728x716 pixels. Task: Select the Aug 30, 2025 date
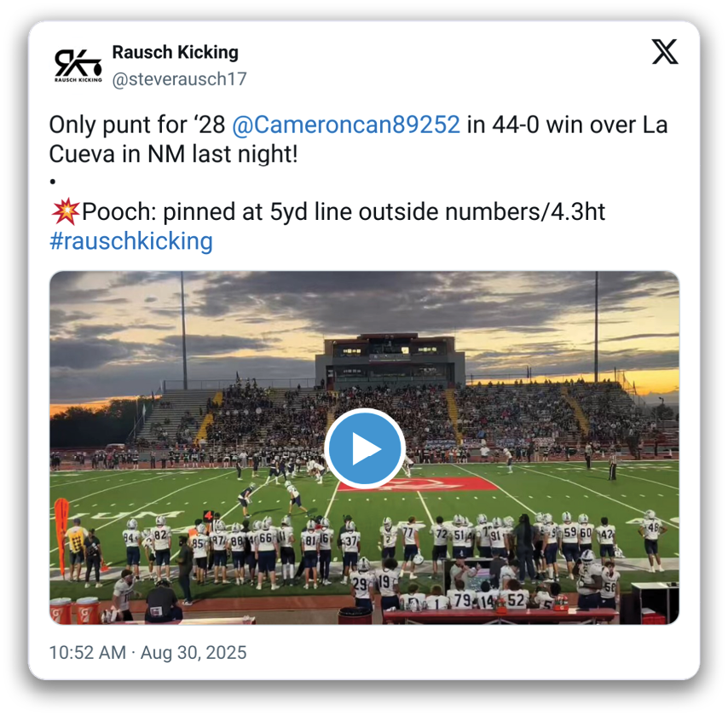(x=194, y=652)
